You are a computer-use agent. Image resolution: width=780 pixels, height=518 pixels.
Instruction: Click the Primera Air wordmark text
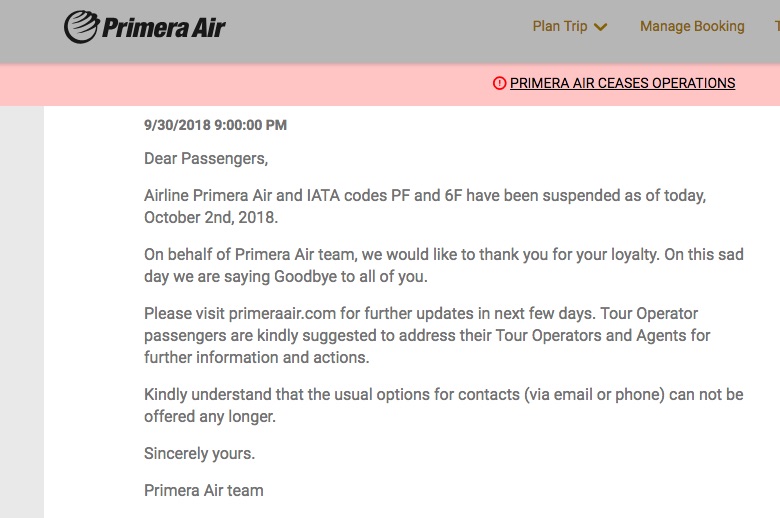point(164,27)
